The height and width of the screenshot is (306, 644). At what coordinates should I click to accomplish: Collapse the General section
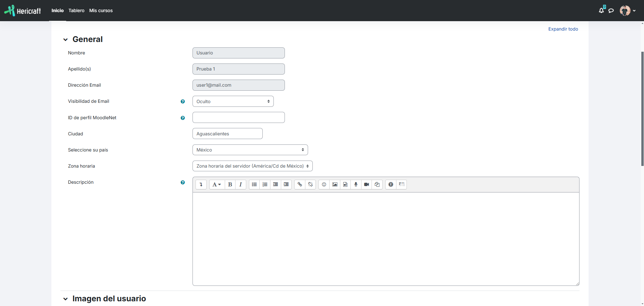click(66, 40)
